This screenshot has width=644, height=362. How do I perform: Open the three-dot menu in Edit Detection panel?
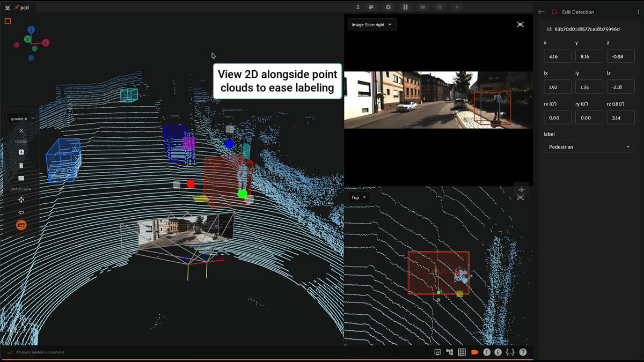point(639,12)
